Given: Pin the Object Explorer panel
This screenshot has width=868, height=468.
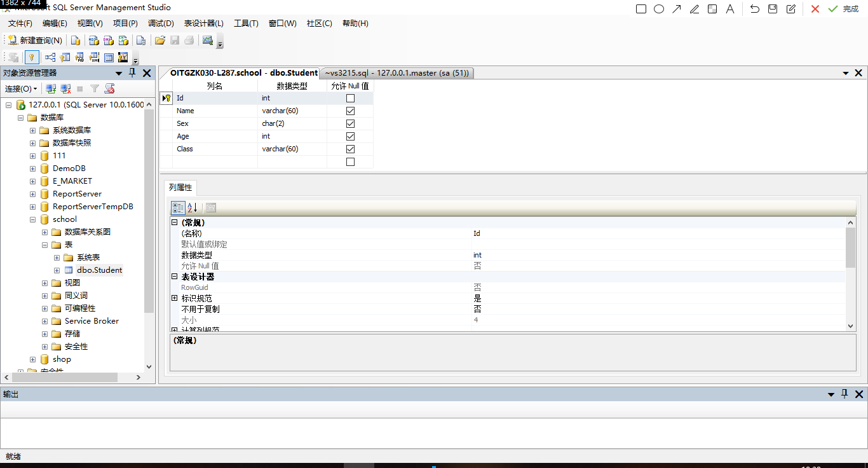Looking at the screenshot, I should point(133,73).
